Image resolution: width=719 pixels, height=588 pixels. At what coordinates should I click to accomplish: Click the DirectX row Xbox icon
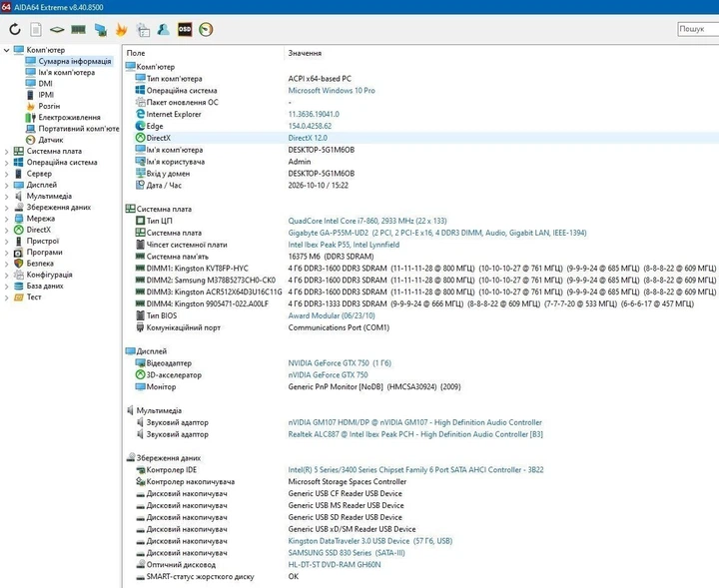pyautogui.click(x=141, y=138)
